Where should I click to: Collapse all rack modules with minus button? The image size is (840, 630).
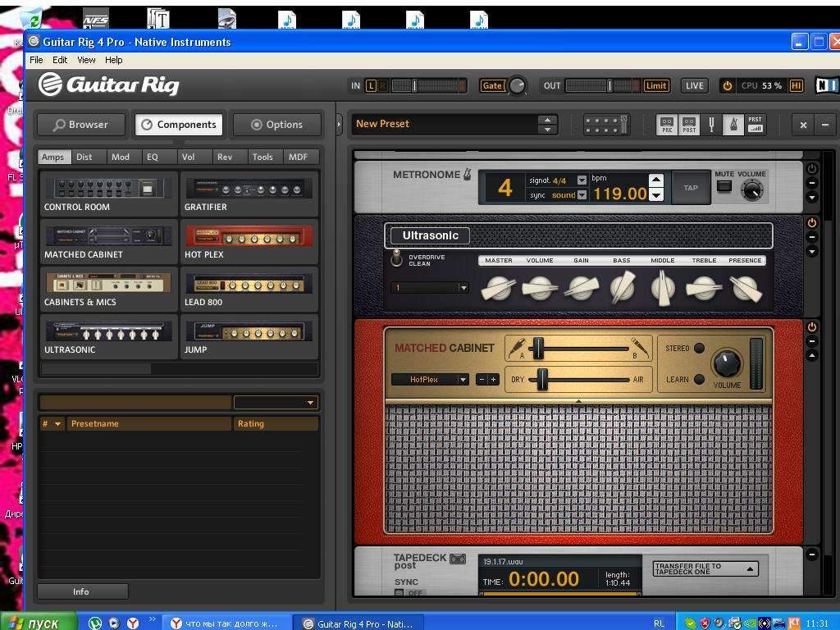(824, 125)
